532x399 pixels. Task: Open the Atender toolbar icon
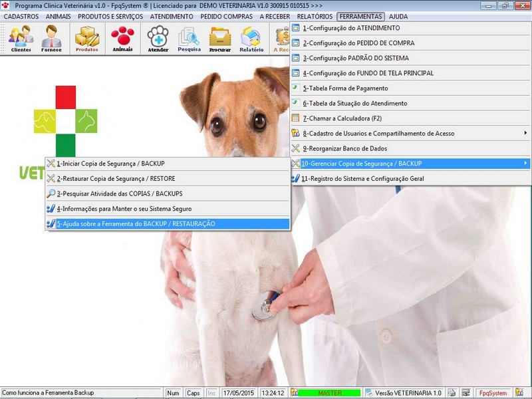coord(158,39)
